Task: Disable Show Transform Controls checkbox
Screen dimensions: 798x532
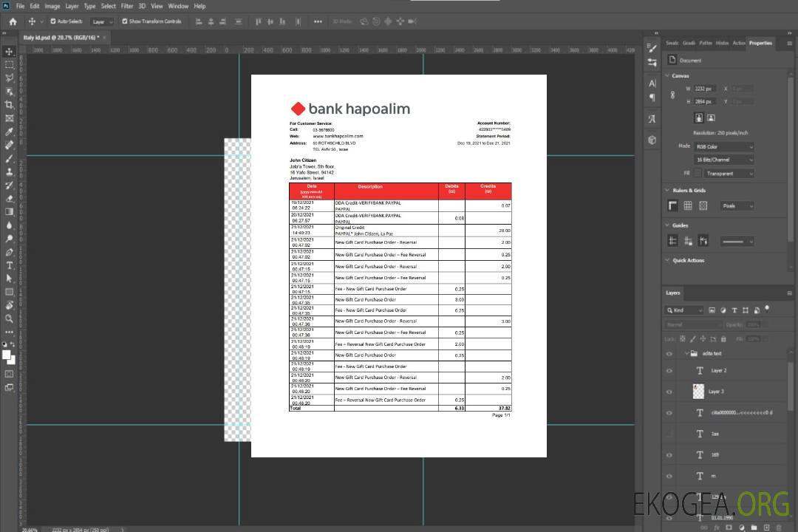Action: point(124,21)
